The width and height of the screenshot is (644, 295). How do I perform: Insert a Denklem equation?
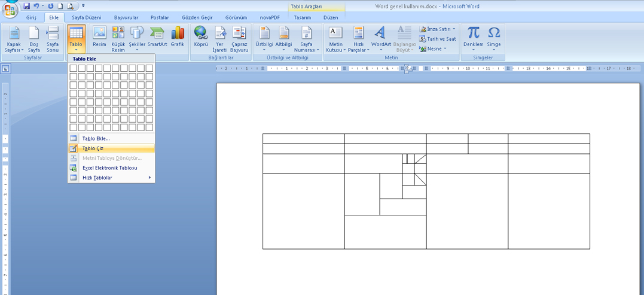[x=473, y=39]
